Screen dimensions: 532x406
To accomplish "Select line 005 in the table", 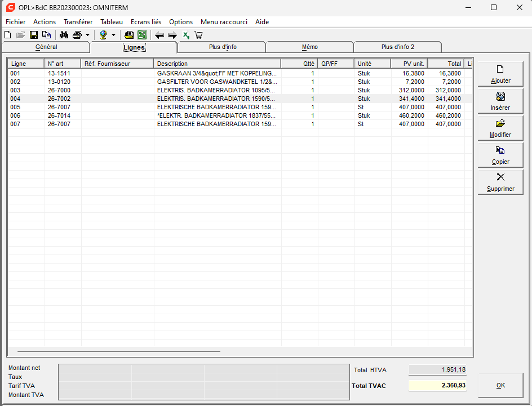I will (240, 107).
